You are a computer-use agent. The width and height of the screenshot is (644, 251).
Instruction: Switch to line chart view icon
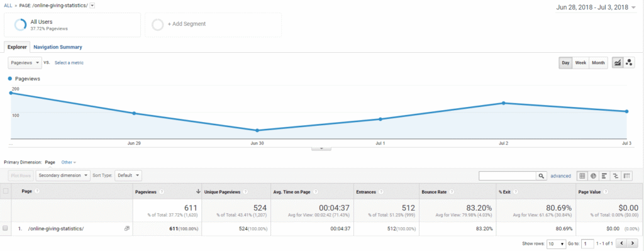618,63
